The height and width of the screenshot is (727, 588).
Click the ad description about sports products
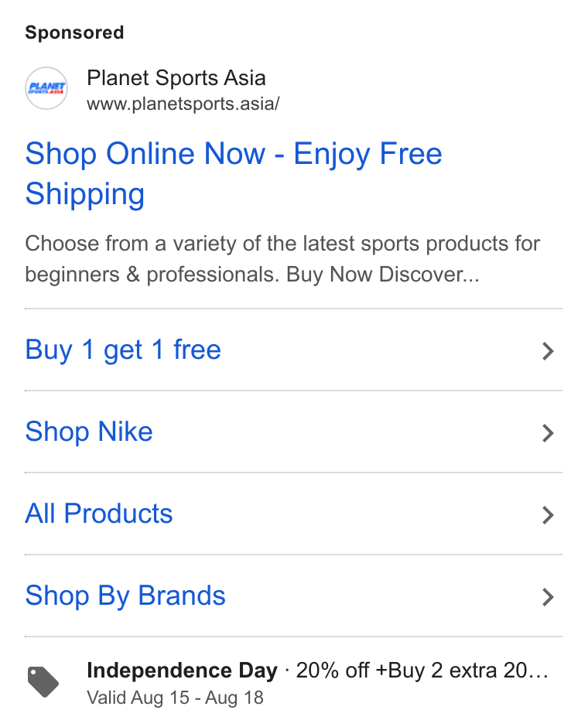[x=282, y=259]
